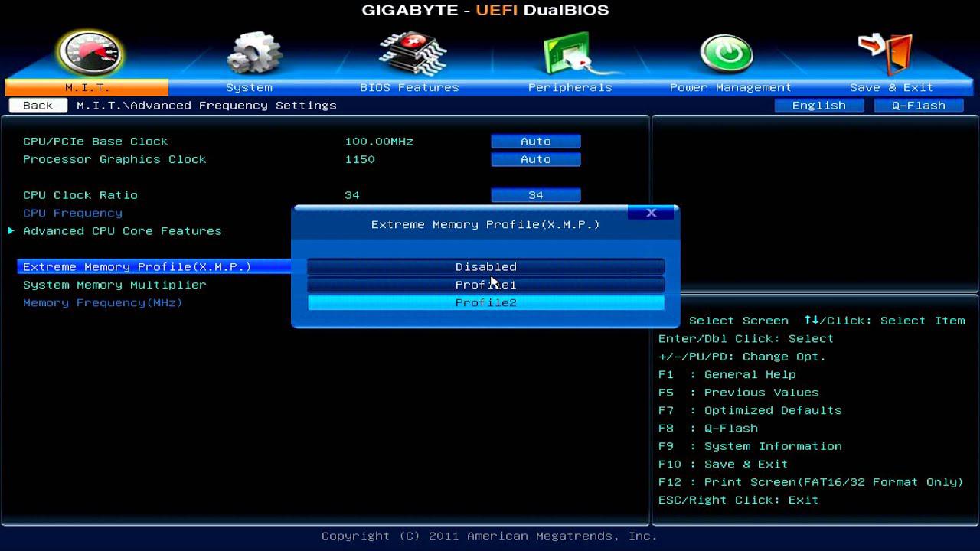Image resolution: width=980 pixels, height=551 pixels.
Task: Open the CPU Clock Ratio value selector
Action: pyautogui.click(x=535, y=194)
